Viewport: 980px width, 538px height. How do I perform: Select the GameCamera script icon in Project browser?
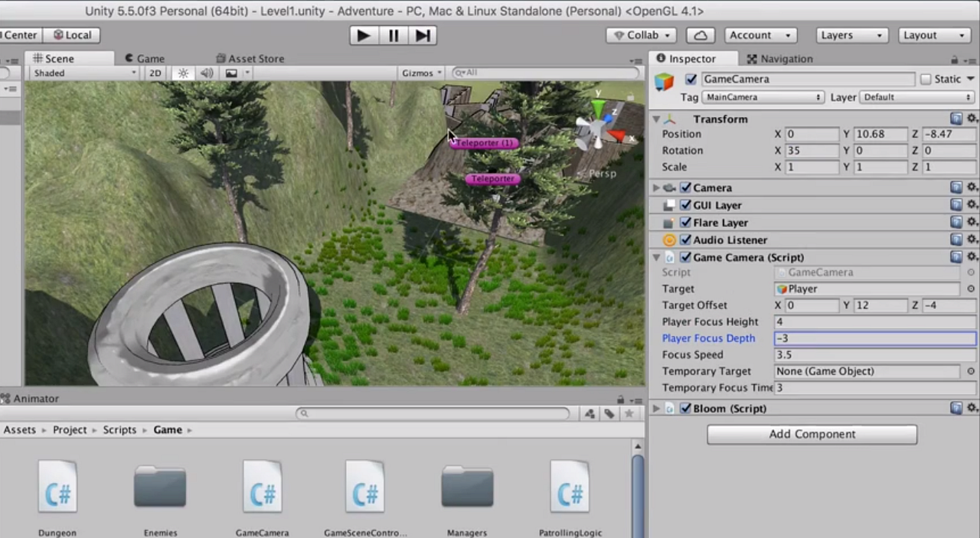pos(262,486)
